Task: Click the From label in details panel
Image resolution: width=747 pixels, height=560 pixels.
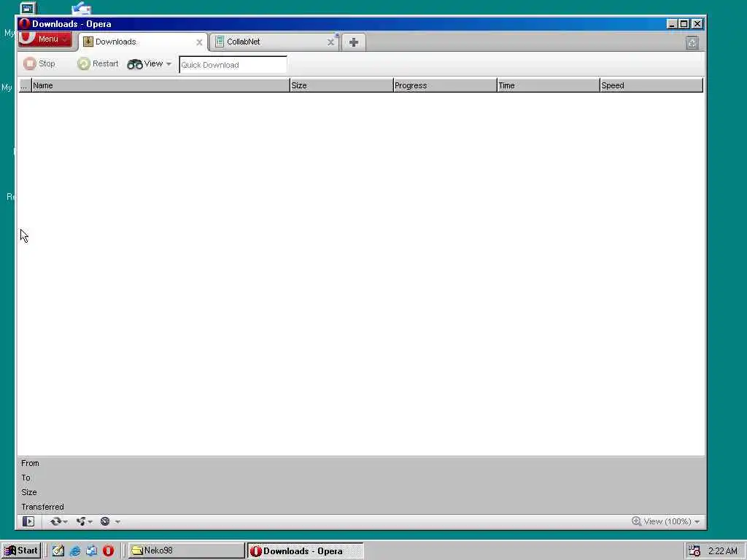Action: tap(30, 463)
